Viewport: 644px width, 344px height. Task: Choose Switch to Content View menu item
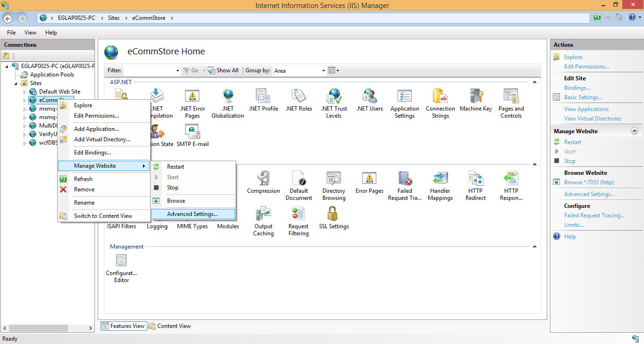point(104,216)
